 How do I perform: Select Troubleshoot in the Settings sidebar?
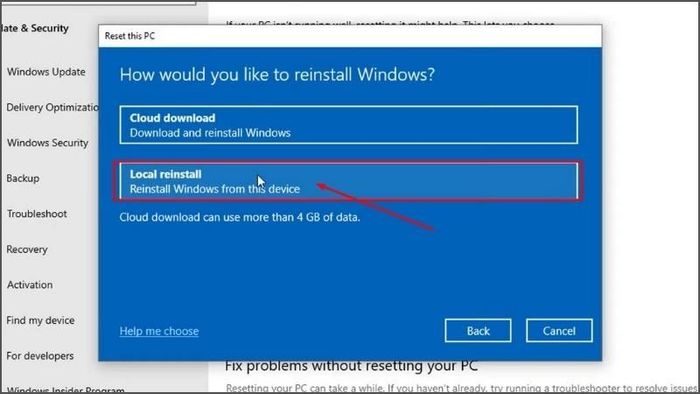37,214
